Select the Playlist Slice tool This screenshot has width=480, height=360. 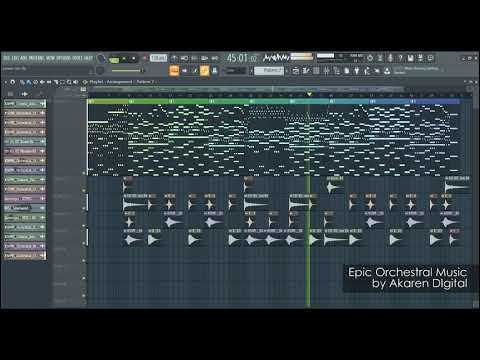point(56,82)
